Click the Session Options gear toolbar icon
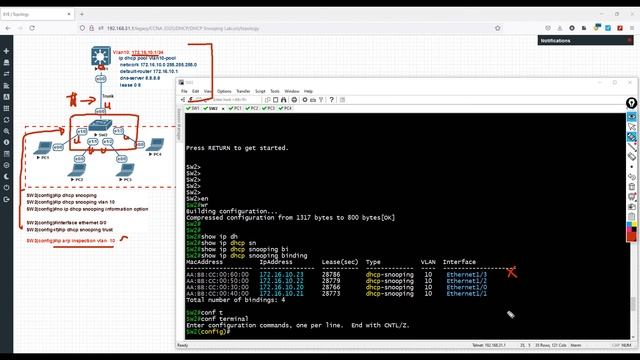 [304, 100]
